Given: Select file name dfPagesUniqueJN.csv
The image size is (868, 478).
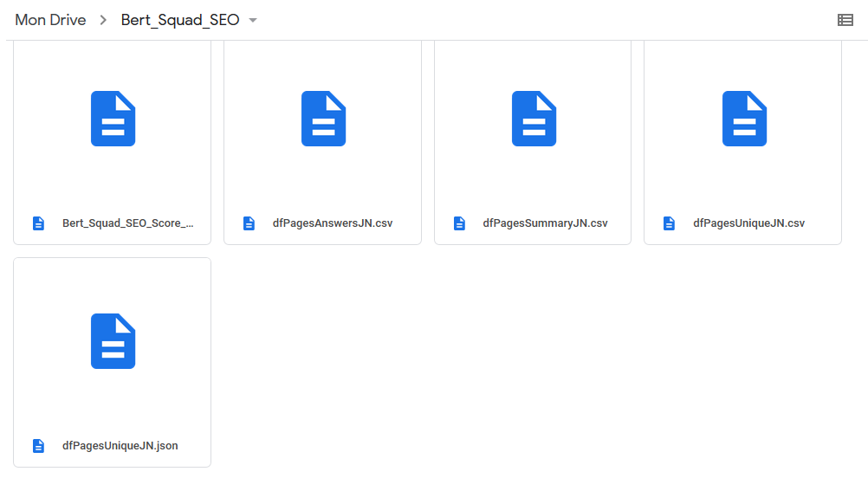Looking at the screenshot, I should coord(748,223).
